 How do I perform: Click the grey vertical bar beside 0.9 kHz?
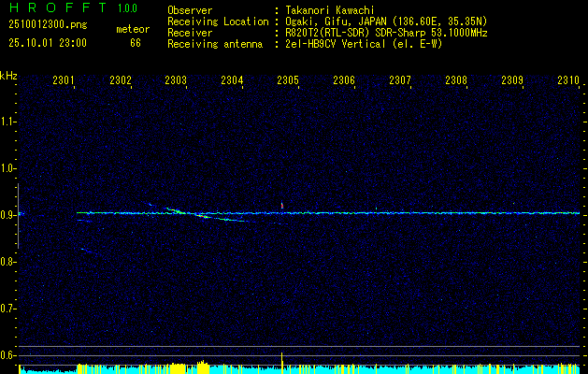coord(18,216)
